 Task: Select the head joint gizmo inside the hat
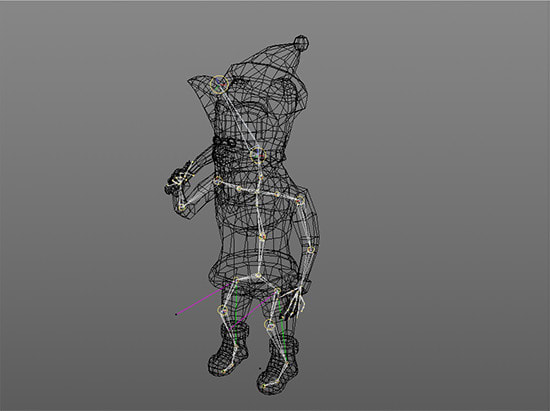[219, 85]
